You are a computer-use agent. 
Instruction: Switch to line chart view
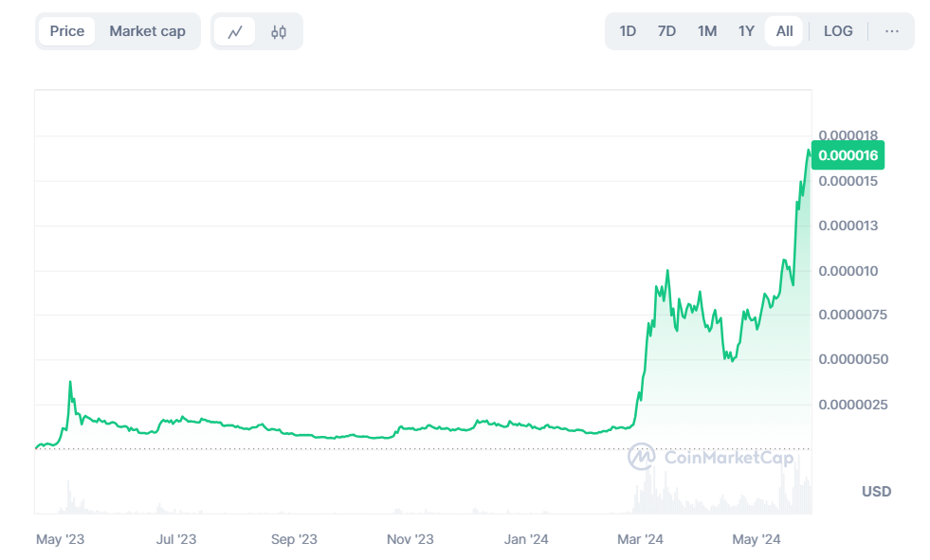pos(235,31)
